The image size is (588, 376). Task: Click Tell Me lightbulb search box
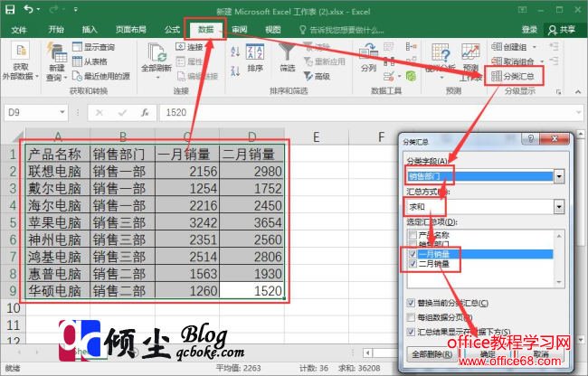tap(342, 30)
